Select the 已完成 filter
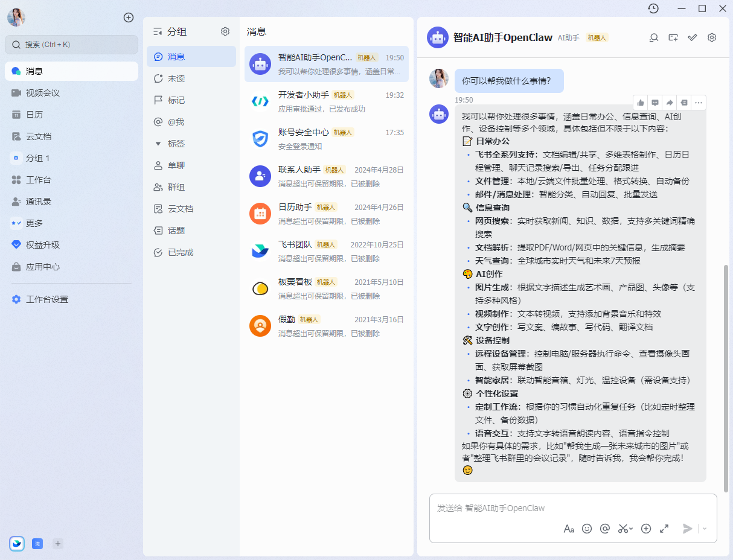Image resolution: width=733 pixels, height=560 pixels. tap(191, 252)
